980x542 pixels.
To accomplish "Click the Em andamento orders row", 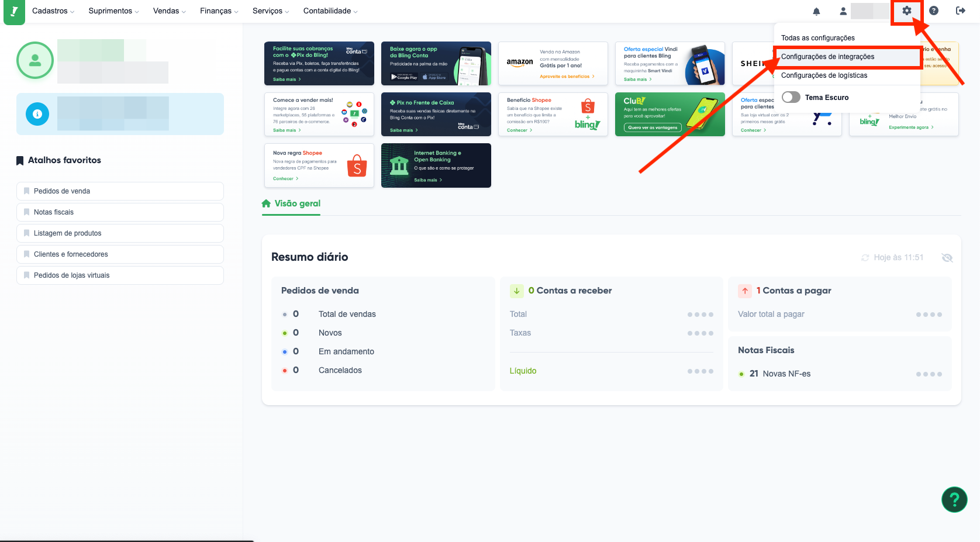I will click(328, 351).
